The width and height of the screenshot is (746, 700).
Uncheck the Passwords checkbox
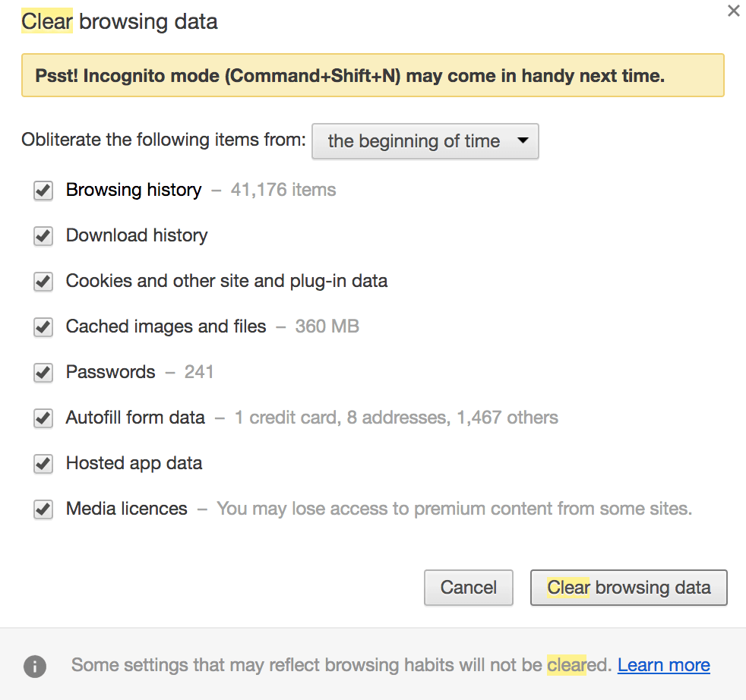click(43, 373)
